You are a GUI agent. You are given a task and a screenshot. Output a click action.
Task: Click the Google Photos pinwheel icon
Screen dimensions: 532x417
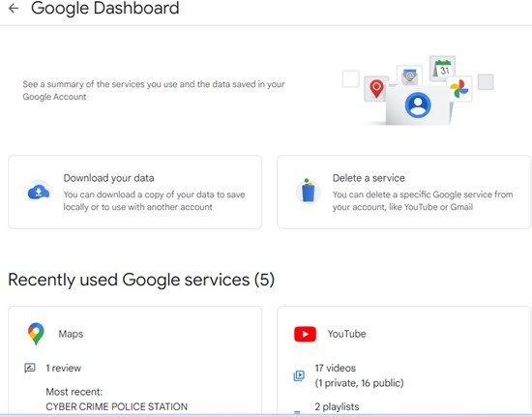coord(459,89)
